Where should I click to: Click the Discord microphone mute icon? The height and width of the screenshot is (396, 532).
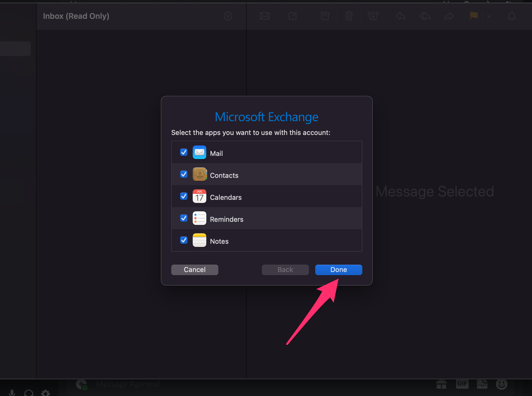coord(12,393)
